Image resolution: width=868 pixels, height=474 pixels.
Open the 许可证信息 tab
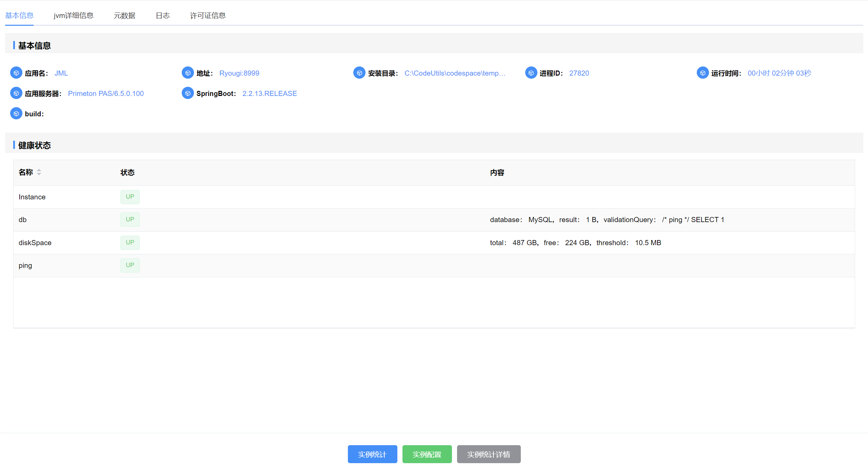(x=208, y=16)
